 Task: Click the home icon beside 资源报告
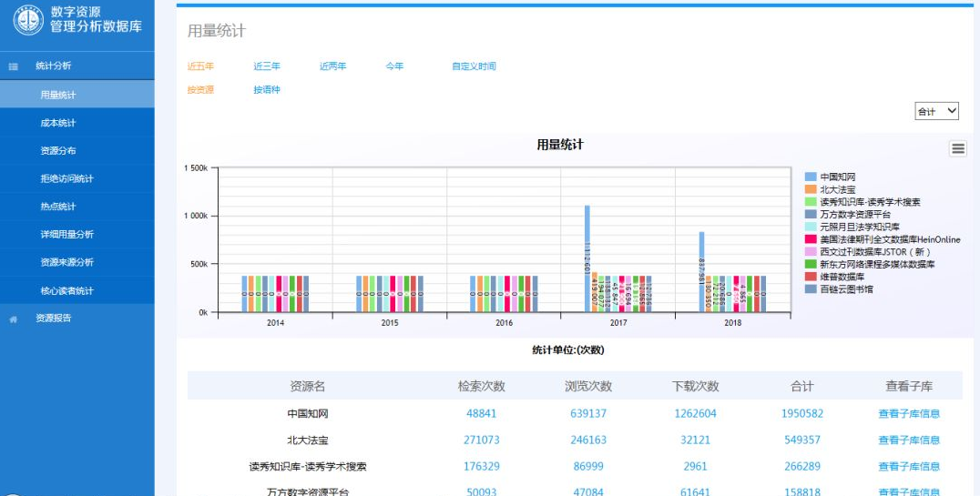coord(13,319)
